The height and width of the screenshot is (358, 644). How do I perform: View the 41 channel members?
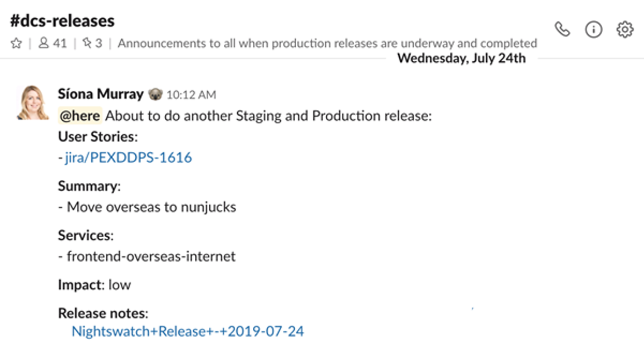pos(53,43)
